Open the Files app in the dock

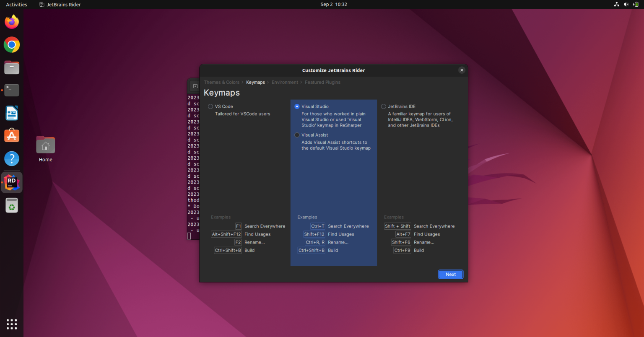click(11, 67)
